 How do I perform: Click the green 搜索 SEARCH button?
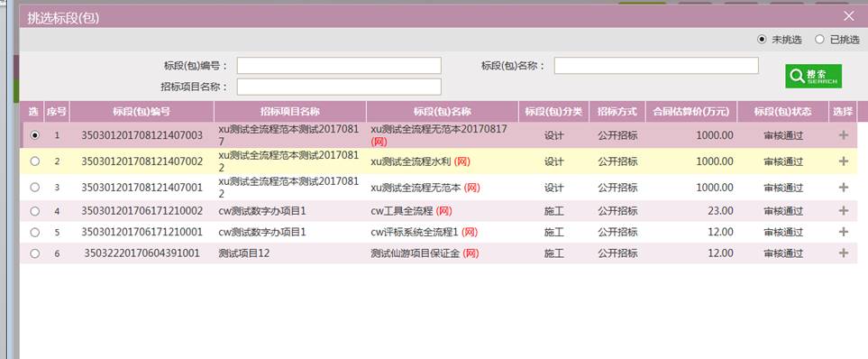click(813, 76)
